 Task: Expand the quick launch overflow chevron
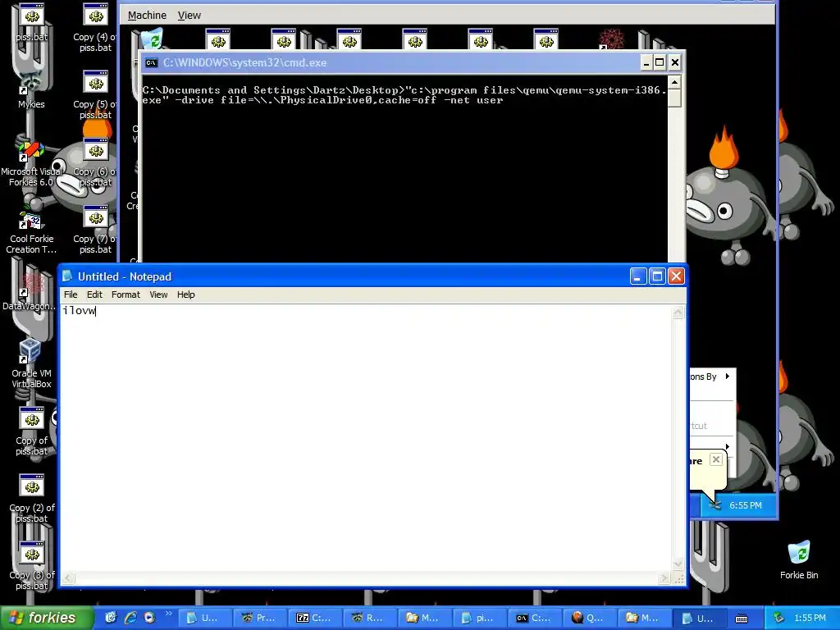tap(168, 614)
